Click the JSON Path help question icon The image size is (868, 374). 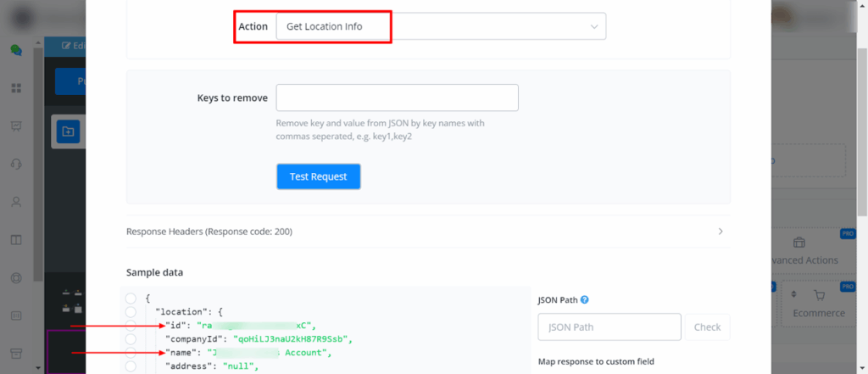click(585, 299)
